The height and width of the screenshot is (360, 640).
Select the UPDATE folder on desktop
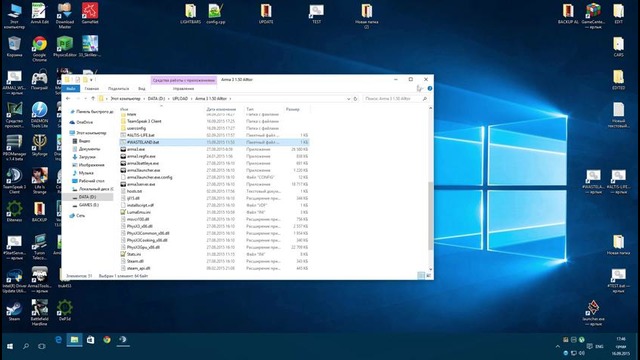pos(266,14)
